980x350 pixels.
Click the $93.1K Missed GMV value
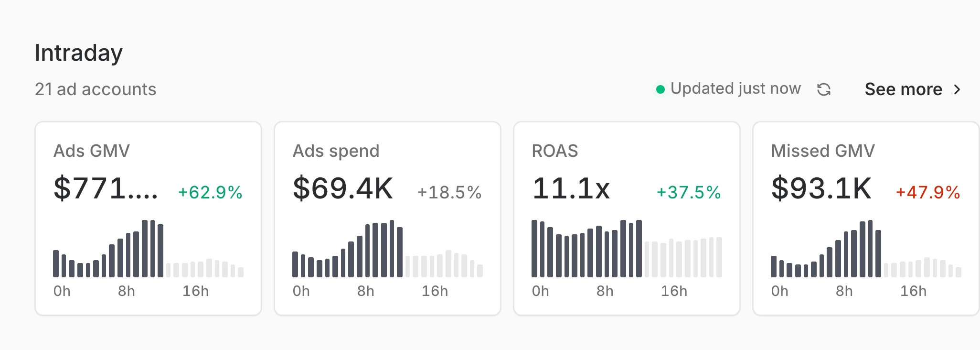click(821, 188)
